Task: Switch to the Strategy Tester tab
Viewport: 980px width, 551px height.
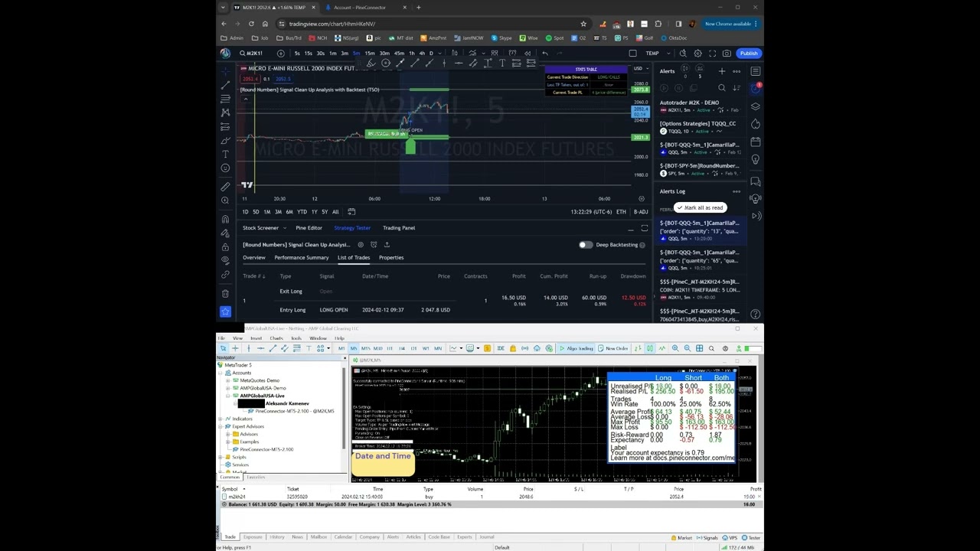Action: coord(352,228)
